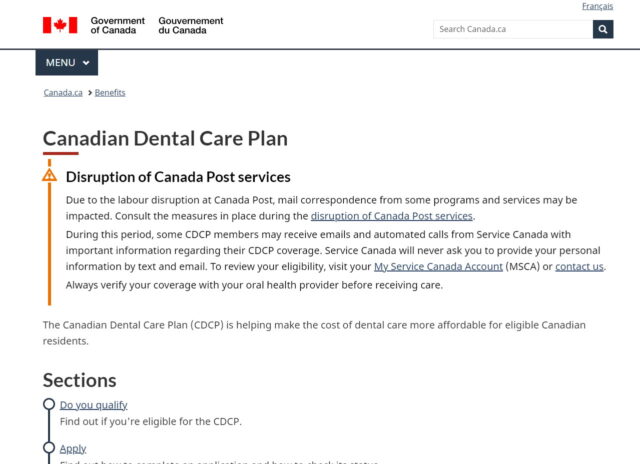
Task: Click the Sections heading
Action: [x=79, y=380]
